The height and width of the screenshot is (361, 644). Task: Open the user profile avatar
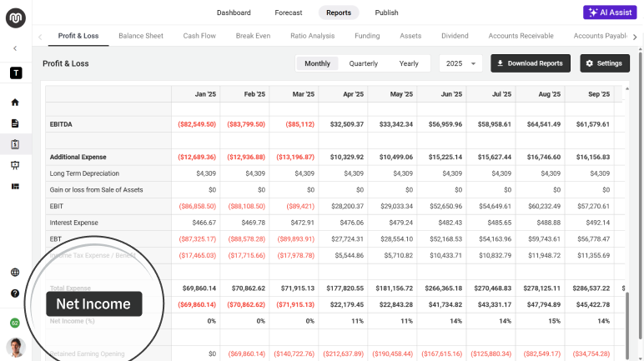16,348
